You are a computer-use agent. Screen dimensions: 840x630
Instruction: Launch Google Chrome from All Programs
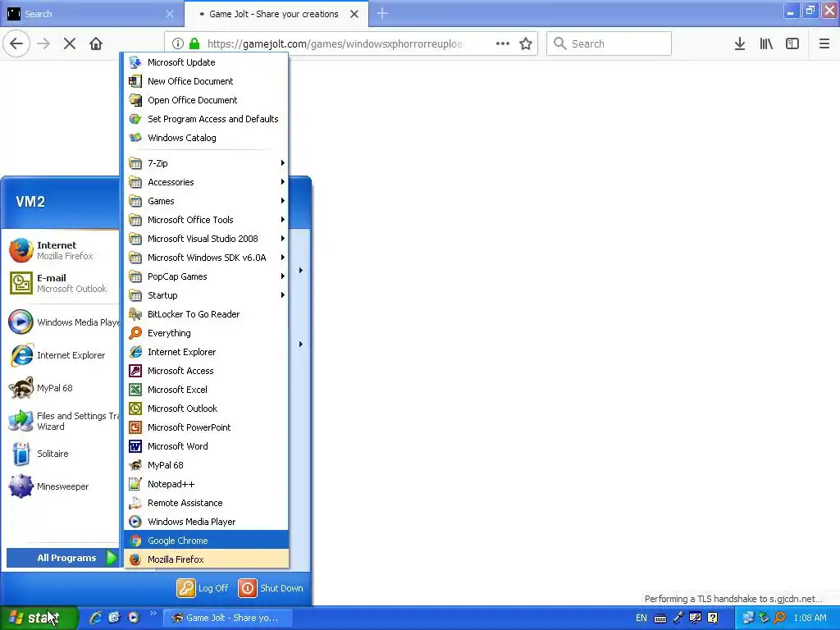point(206,540)
